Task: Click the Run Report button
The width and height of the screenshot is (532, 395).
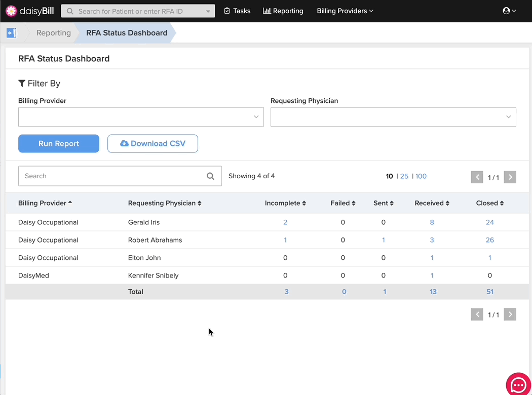Action: (59, 143)
